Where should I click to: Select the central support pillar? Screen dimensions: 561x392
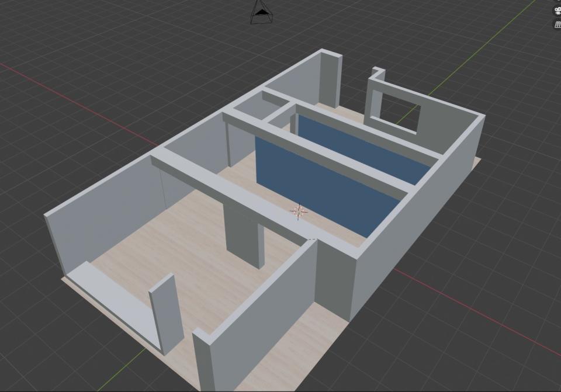pyautogui.click(x=243, y=234)
